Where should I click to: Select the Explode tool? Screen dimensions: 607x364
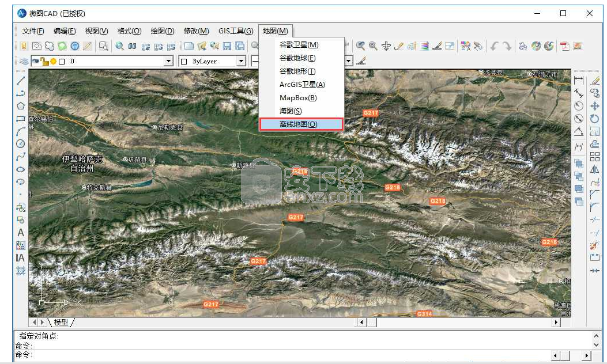click(595, 245)
